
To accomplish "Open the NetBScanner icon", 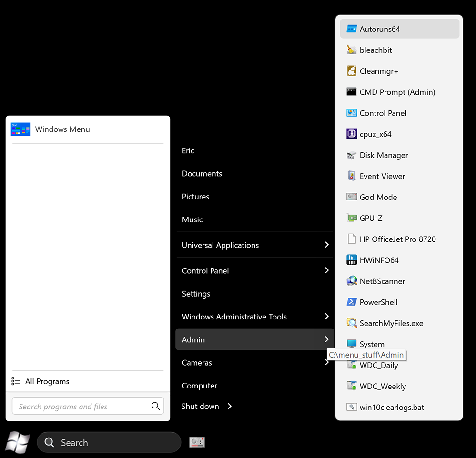I will 352,281.
